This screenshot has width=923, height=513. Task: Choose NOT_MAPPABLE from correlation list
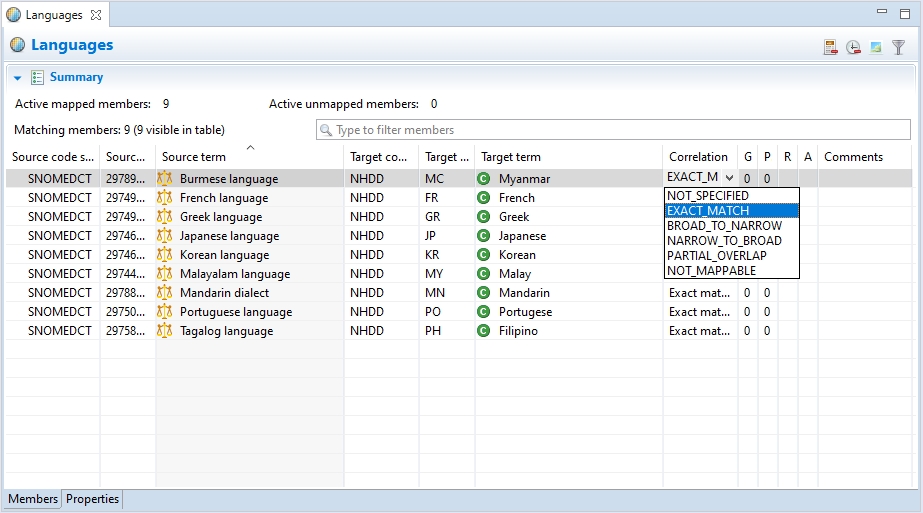711,271
